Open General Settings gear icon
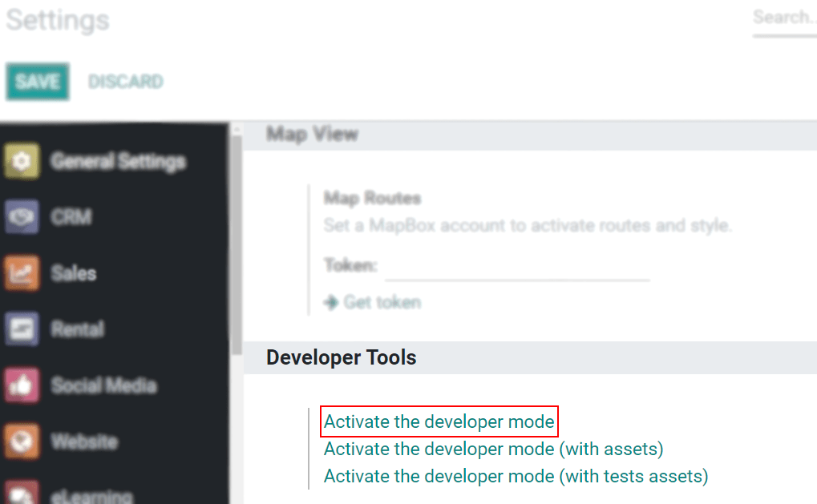Image resolution: width=817 pixels, height=504 pixels. 22,161
